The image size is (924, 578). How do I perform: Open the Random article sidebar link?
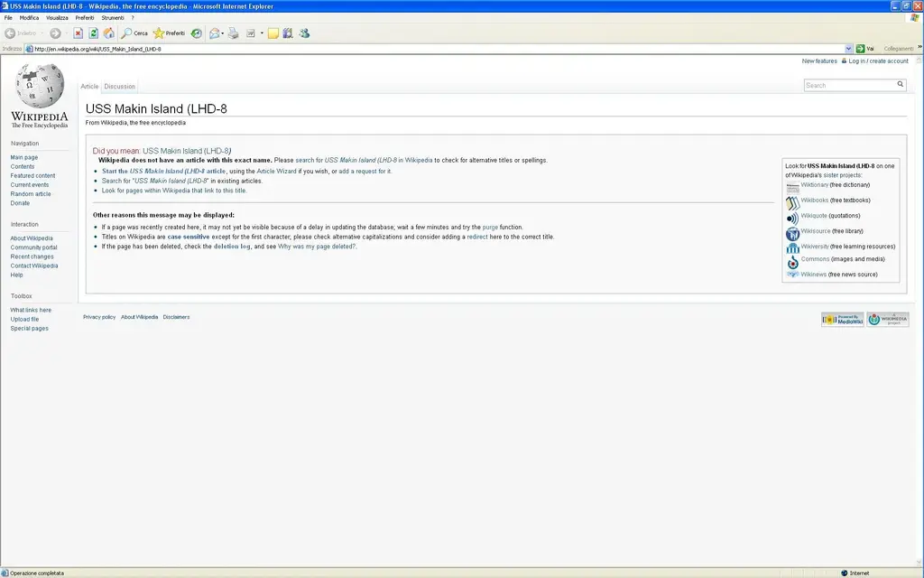click(x=31, y=194)
